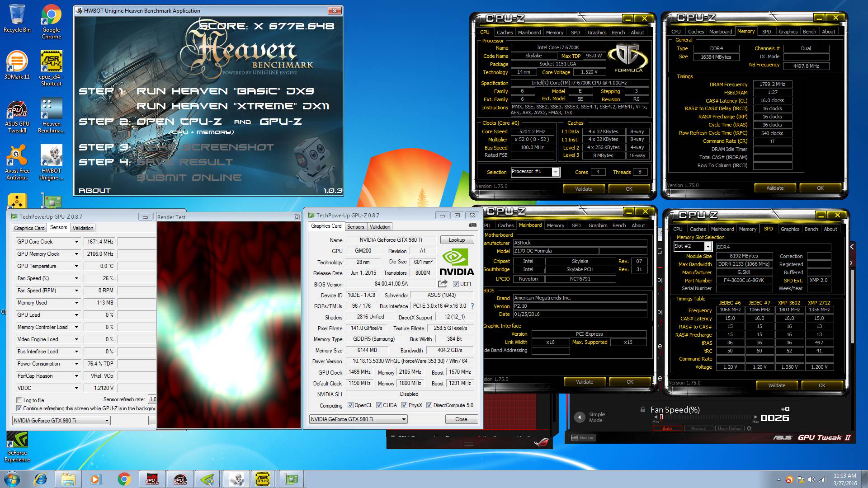Open the GPU selector dropdown in GPU-Z Sensors window
The width and height of the screenshot is (868, 488).
(x=61, y=421)
